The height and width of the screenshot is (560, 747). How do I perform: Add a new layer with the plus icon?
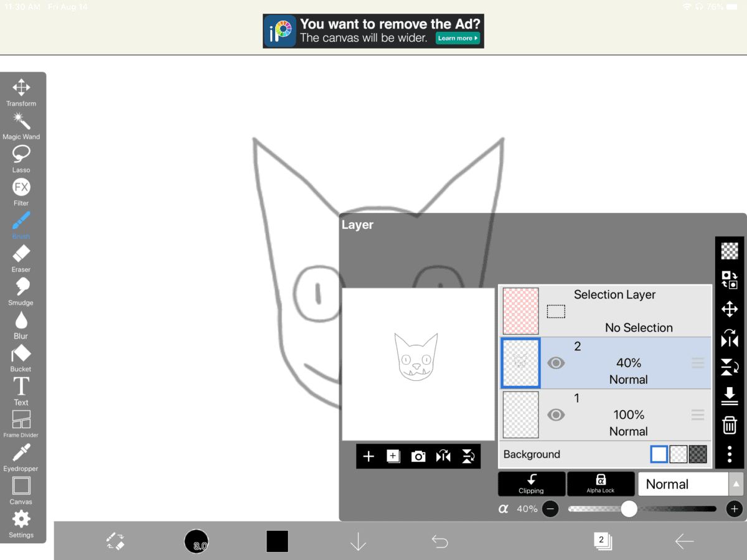369,456
